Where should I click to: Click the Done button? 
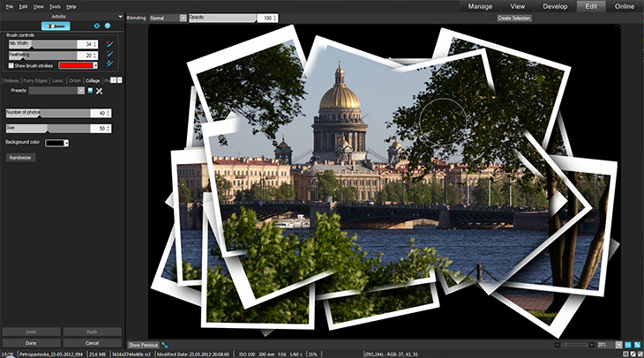pos(31,343)
